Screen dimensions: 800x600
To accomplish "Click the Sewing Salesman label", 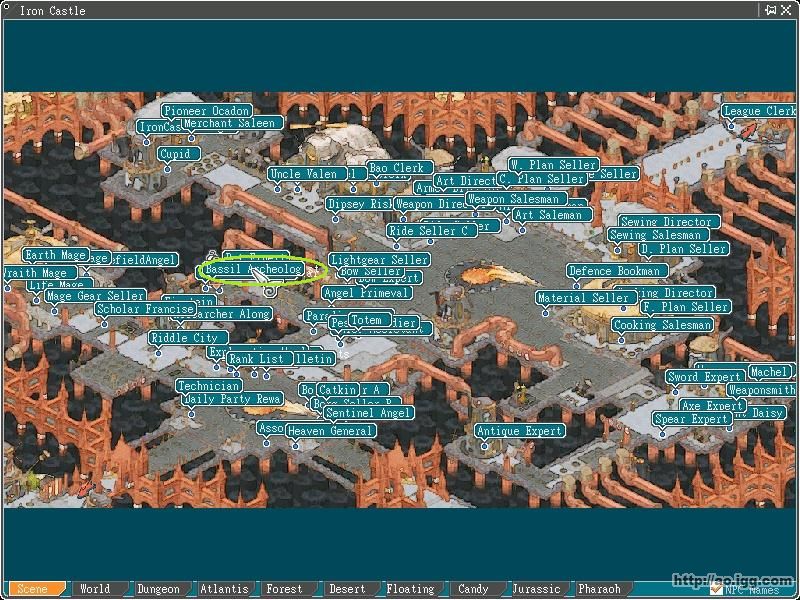I will point(658,235).
